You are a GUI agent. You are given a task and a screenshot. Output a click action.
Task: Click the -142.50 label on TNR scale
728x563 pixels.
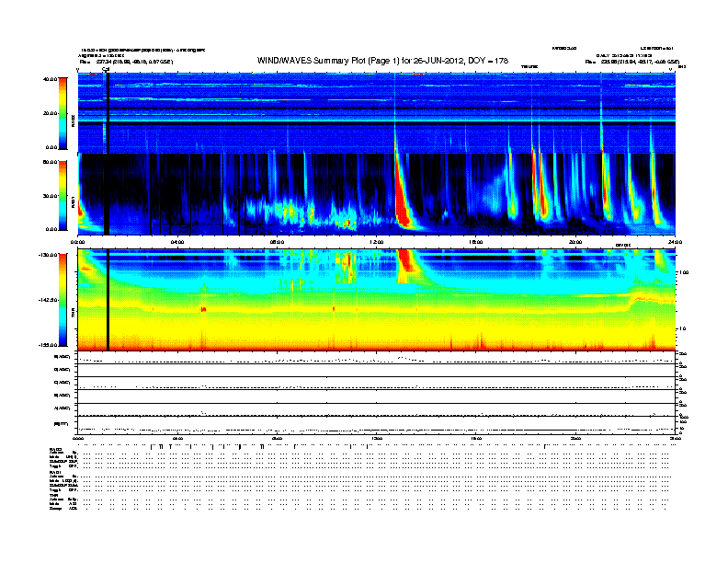[x=49, y=300]
